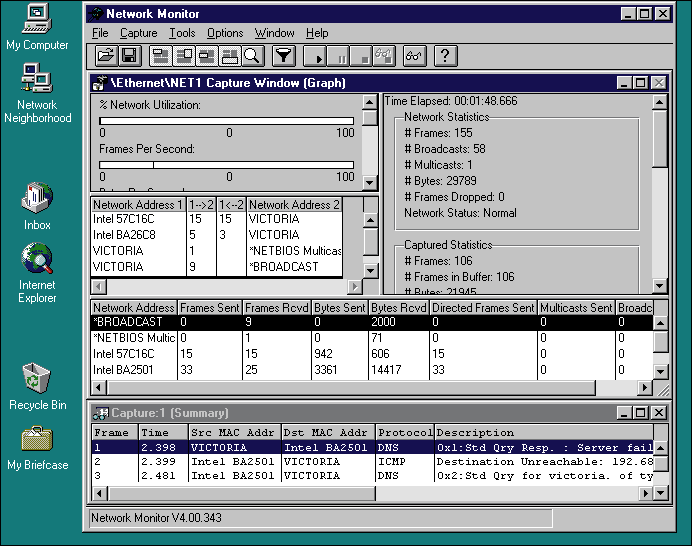Select frame 3 DNS query row
This screenshot has height=546, width=692.
point(372,476)
